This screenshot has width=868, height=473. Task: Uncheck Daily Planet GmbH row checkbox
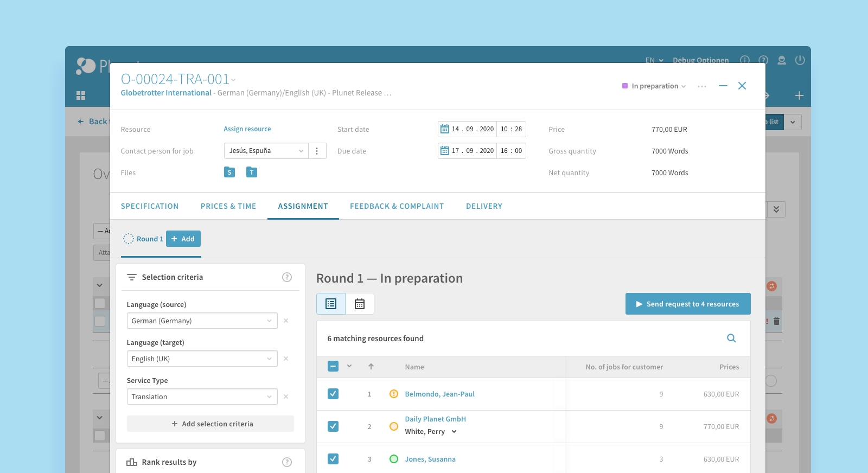(333, 426)
